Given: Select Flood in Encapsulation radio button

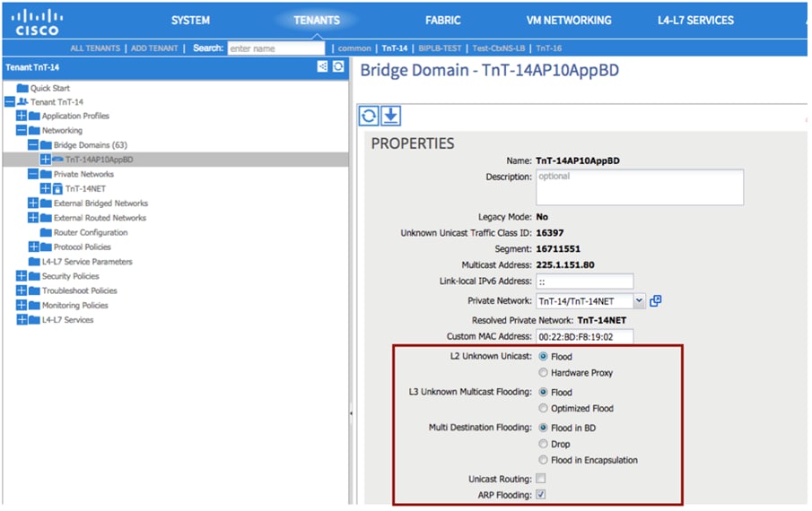Looking at the screenshot, I should 543,460.
